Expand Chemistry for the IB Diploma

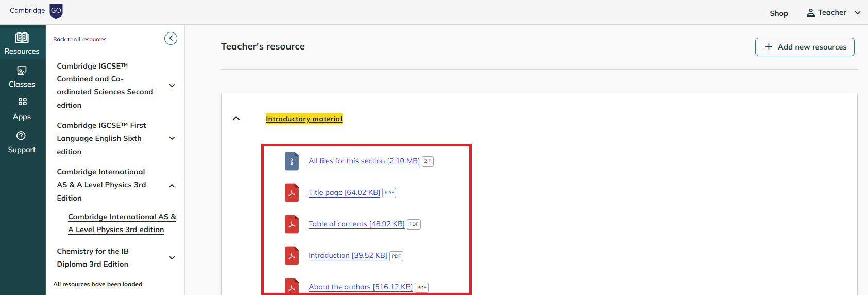[x=172, y=258]
